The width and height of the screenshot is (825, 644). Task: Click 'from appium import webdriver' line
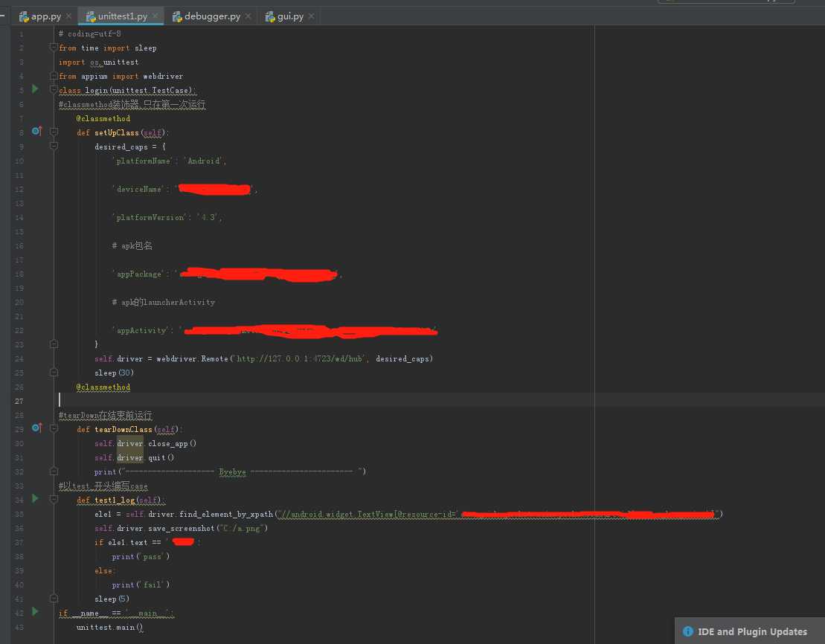[121, 77]
